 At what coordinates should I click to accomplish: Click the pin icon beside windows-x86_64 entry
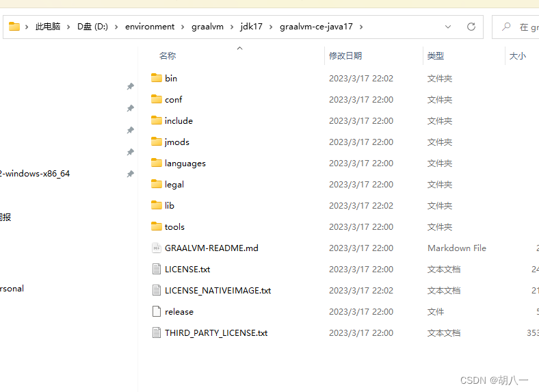(130, 174)
